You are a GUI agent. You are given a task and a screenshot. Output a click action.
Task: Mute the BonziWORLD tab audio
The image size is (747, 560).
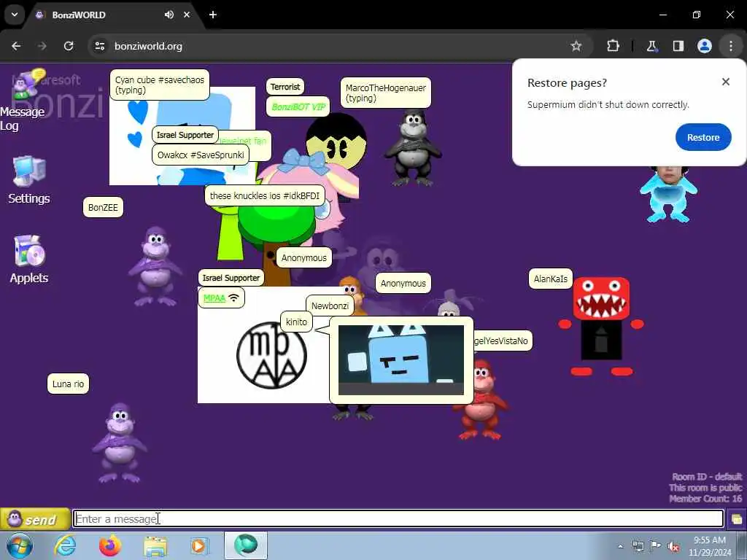pos(169,15)
